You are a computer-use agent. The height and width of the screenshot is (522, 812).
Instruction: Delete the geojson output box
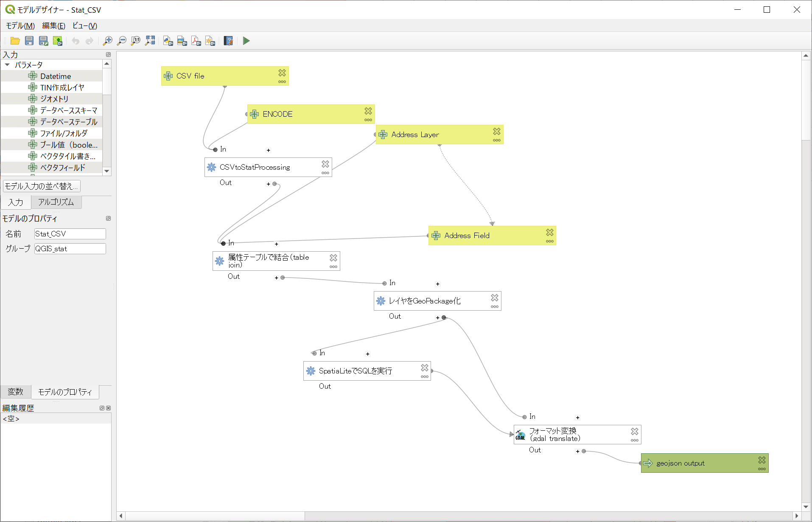tap(762, 460)
